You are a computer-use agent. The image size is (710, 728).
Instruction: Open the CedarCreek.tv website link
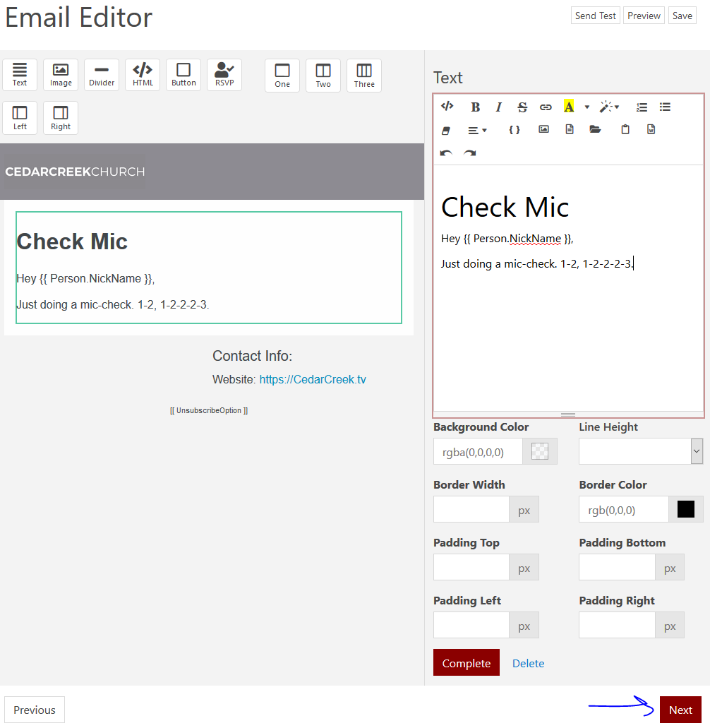click(x=313, y=379)
